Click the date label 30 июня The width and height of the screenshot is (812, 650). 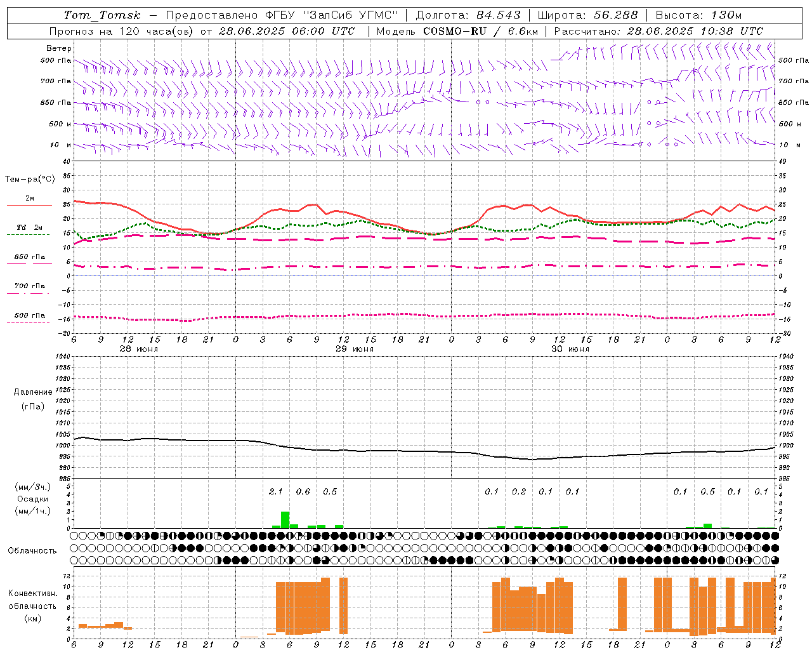pos(570,349)
